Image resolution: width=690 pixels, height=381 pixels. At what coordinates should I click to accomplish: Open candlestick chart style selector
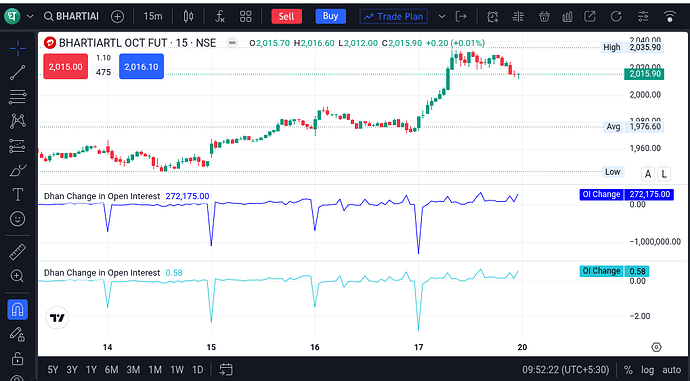click(188, 17)
